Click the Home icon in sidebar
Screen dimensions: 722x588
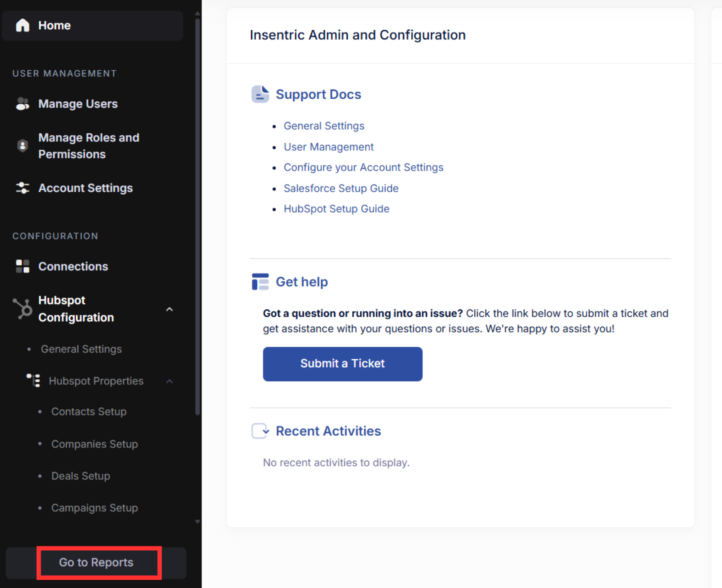point(22,25)
